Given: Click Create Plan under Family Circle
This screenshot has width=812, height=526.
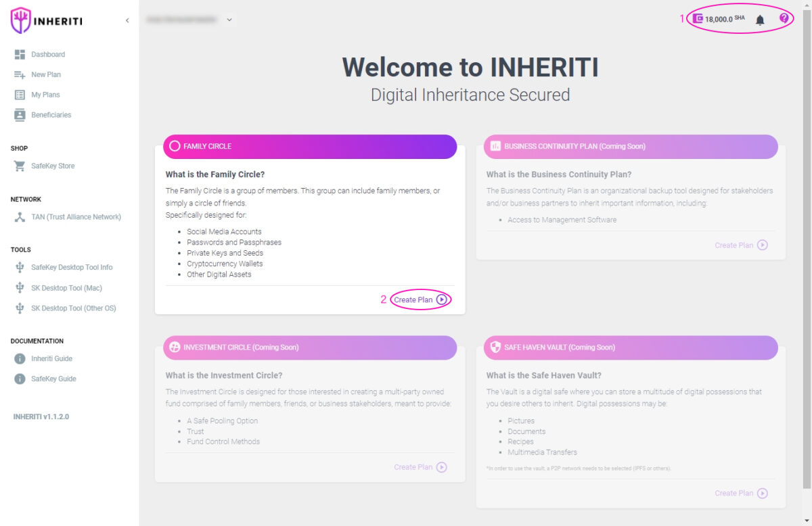Looking at the screenshot, I should (x=415, y=300).
